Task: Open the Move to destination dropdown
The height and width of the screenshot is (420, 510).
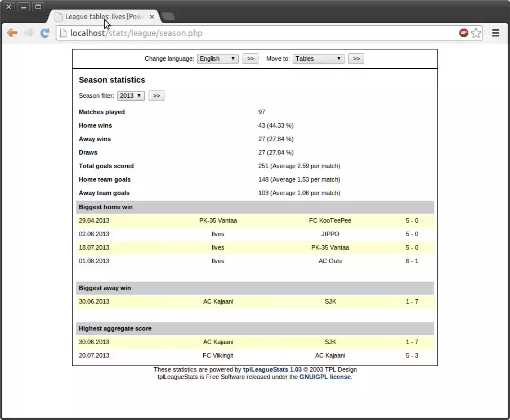Action: [x=318, y=58]
